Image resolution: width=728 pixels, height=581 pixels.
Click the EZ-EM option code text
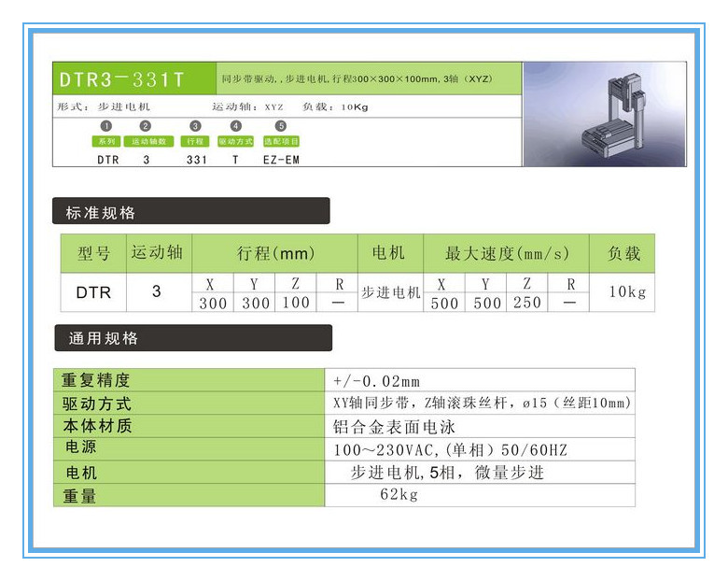(x=281, y=160)
